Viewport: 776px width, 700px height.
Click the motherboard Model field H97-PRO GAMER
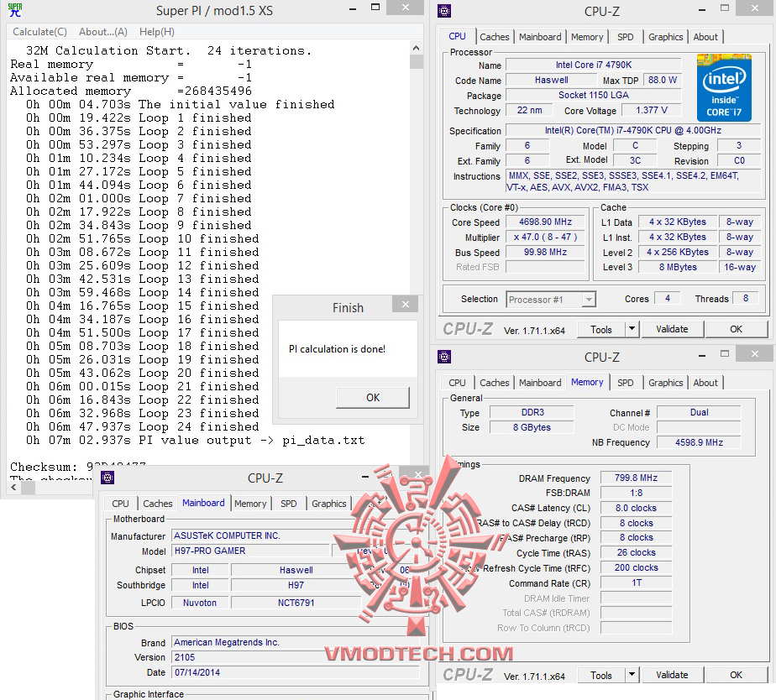click(251, 551)
